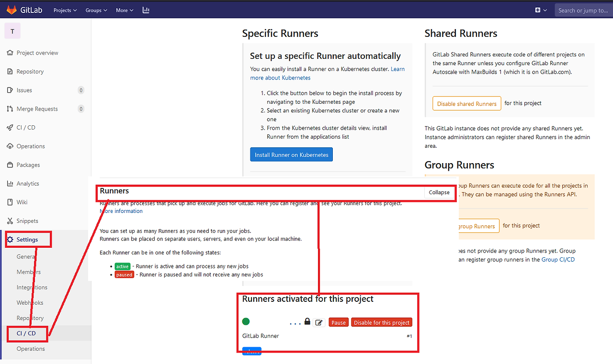Open the Repository section
The height and width of the screenshot is (364, 613).
pyautogui.click(x=30, y=71)
